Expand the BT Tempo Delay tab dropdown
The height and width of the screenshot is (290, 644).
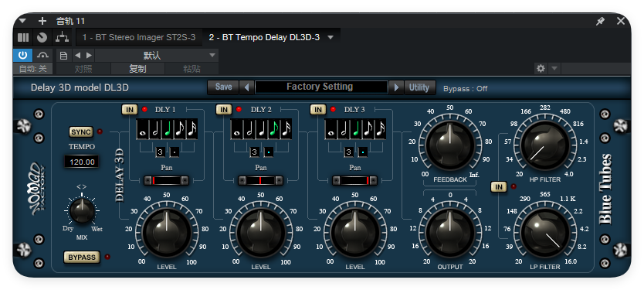click(330, 37)
